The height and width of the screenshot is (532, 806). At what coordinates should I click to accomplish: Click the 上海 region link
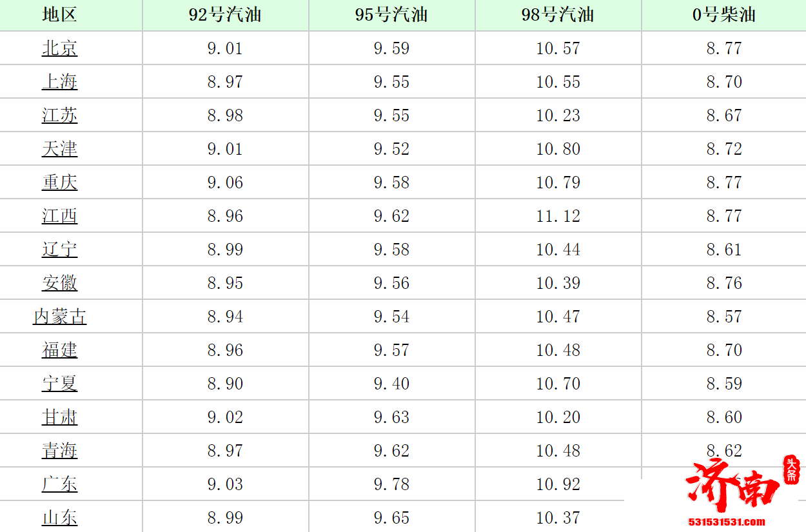59,82
